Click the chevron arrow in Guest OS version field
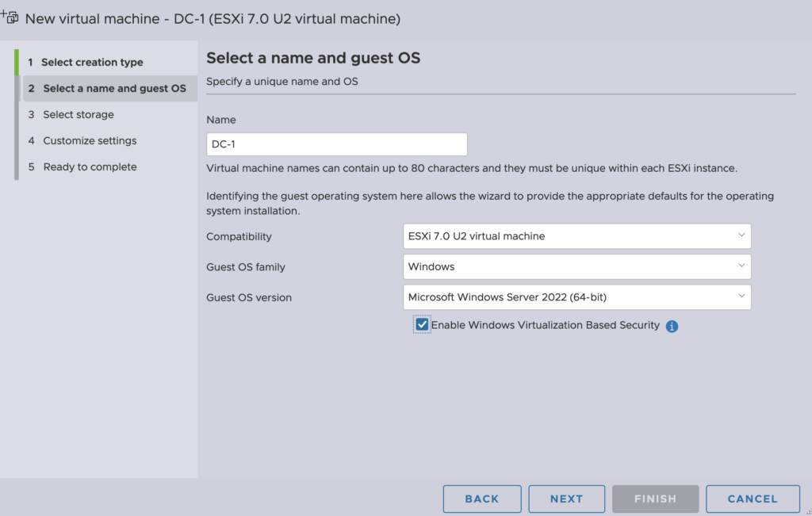Image resolution: width=812 pixels, height=516 pixels. tap(741, 296)
